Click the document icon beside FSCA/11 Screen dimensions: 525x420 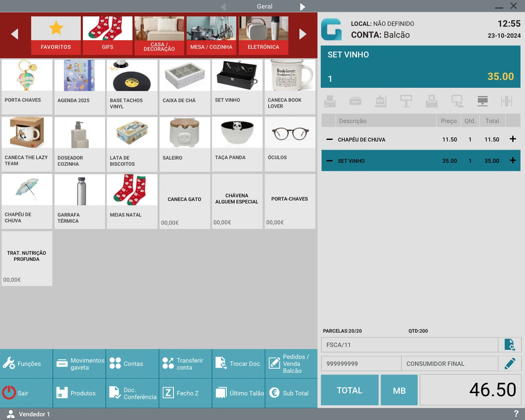pyautogui.click(x=509, y=345)
